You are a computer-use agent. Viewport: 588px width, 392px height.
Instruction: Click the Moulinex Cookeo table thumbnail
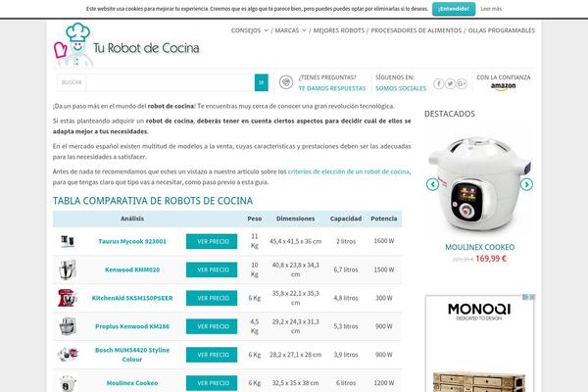(68, 383)
